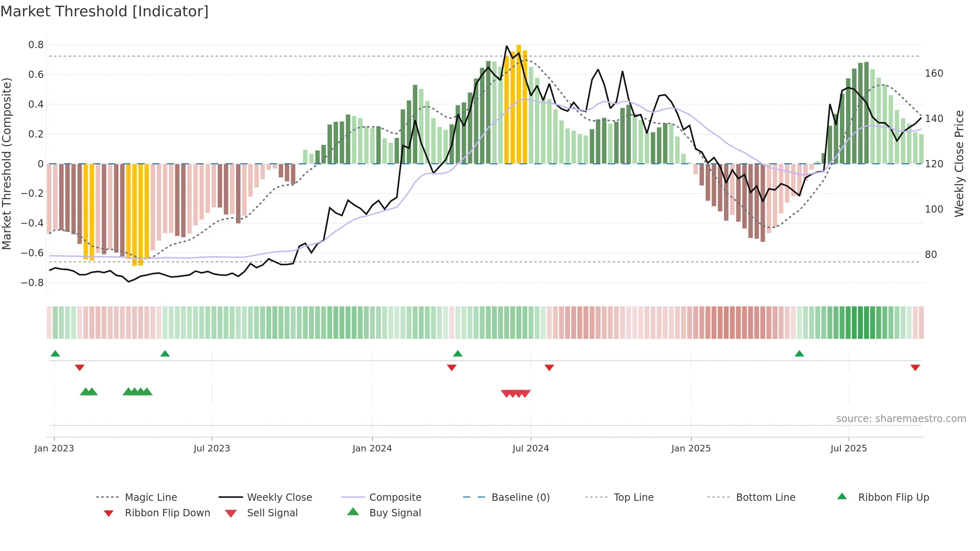
Task: Click the Jul 2024 x-axis label
Action: pyautogui.click(x=531, y=449)
